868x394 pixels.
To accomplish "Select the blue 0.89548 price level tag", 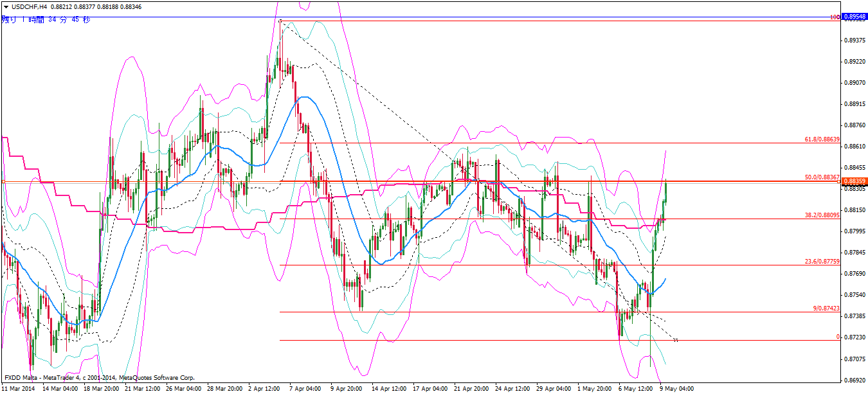I will pos(854,17).
